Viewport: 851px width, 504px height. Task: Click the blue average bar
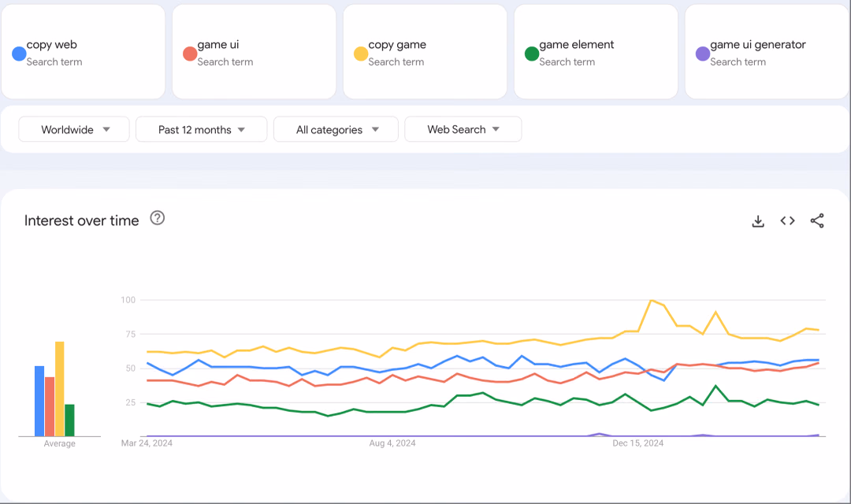click(x=39, y=402)
